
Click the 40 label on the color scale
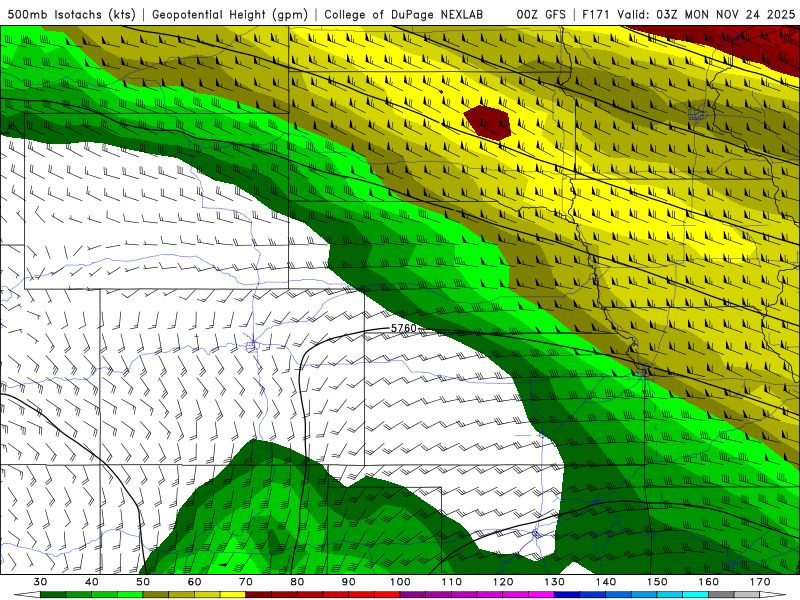click(91, 582)
